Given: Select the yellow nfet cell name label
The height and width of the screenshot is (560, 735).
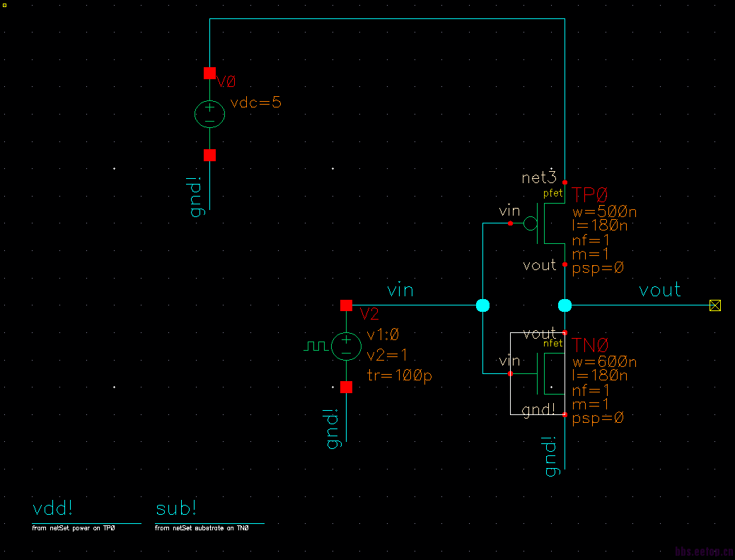Looking at the screenshot, I should [552, 344].
